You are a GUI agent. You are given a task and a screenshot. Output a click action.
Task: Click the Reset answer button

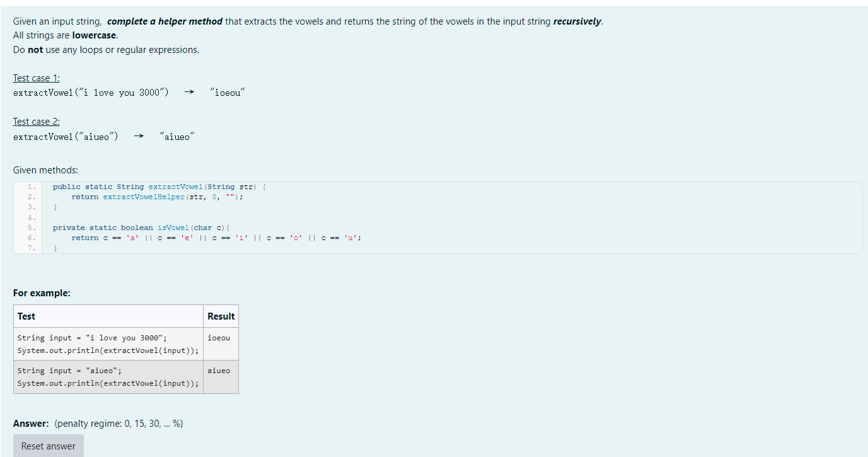pos(48,446)
